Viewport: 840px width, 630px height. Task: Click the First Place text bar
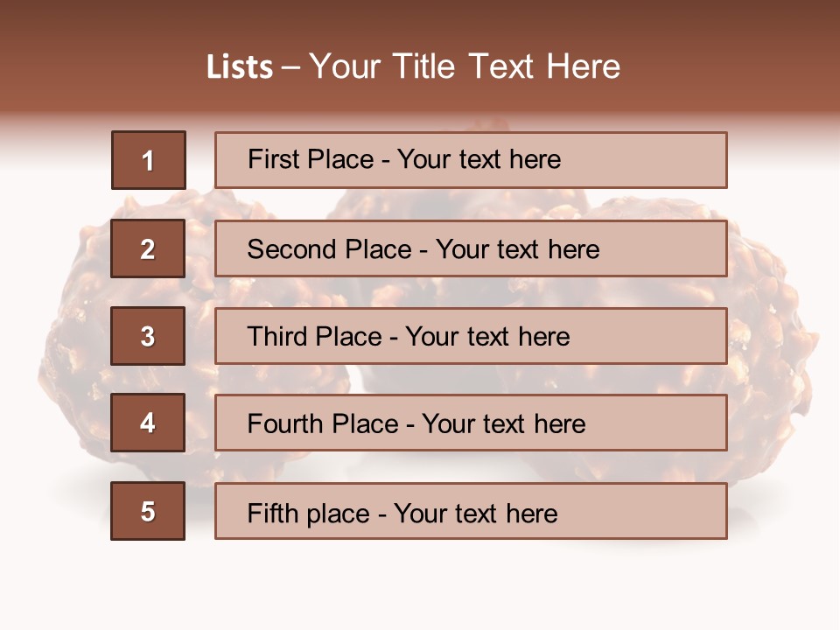471,160
